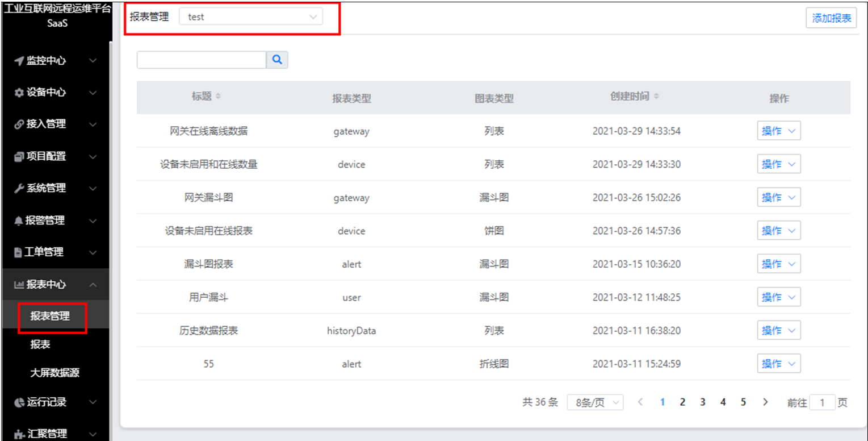Click the 设备未启用和在线数量 title cell
868x441 pixels.
[x=209, y=164]
